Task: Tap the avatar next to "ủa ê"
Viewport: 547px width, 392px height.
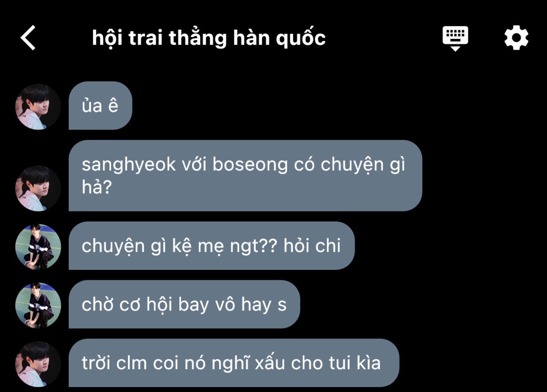Action: tap(38, 107)
